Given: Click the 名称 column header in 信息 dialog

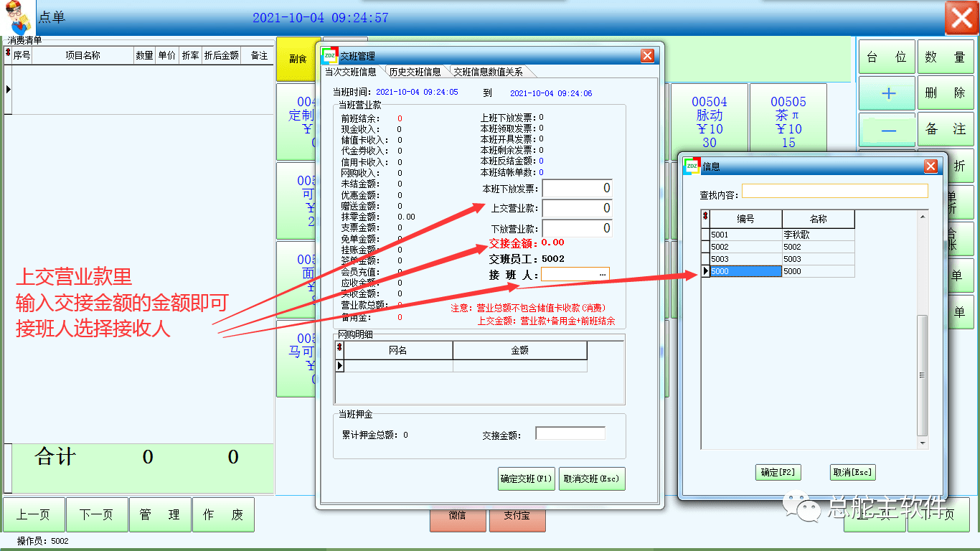Looking at the screenshot, I should pos(819,219).
